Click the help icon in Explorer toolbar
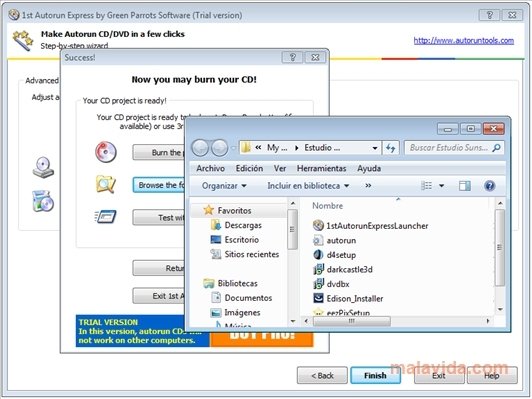 (489, 186)
